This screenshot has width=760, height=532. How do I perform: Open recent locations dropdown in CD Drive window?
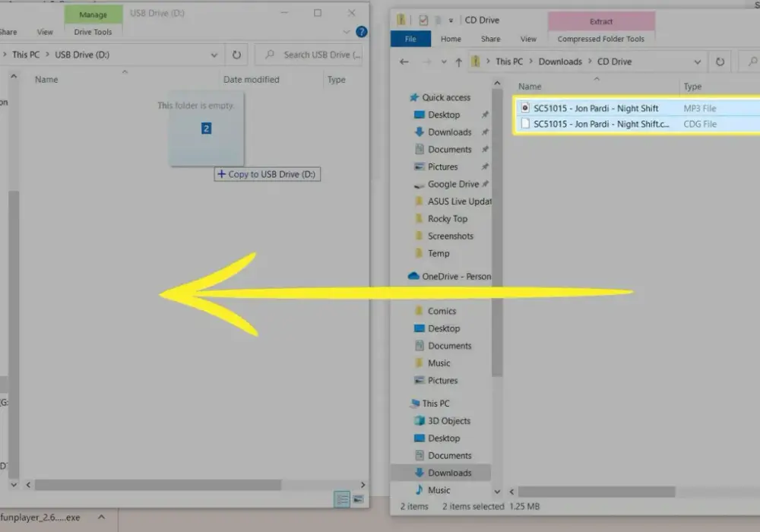[x=444, y=62]
